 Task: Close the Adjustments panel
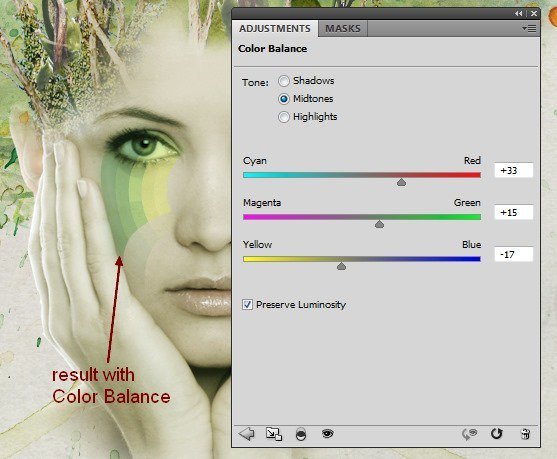(x=534, y=14)
